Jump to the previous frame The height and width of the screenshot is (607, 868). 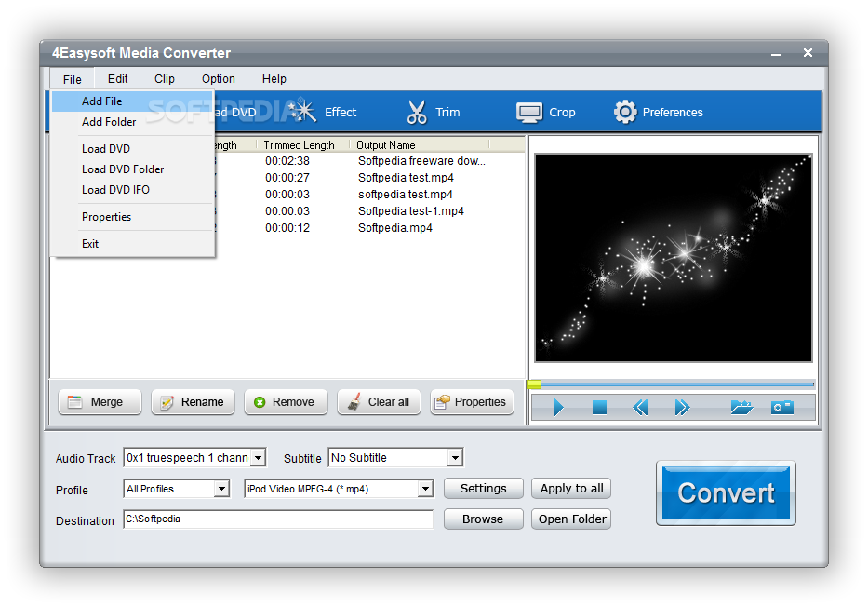pos(640,408)
